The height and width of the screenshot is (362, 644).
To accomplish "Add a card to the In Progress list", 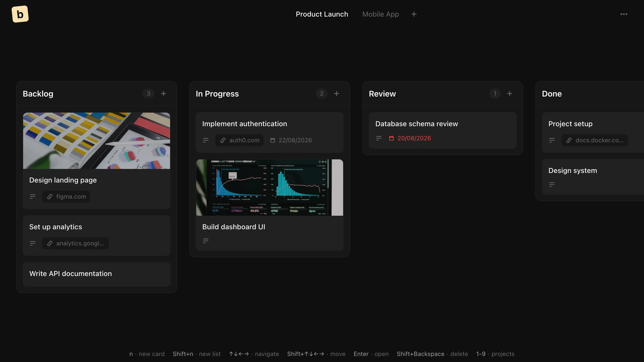I will (337, 94).
